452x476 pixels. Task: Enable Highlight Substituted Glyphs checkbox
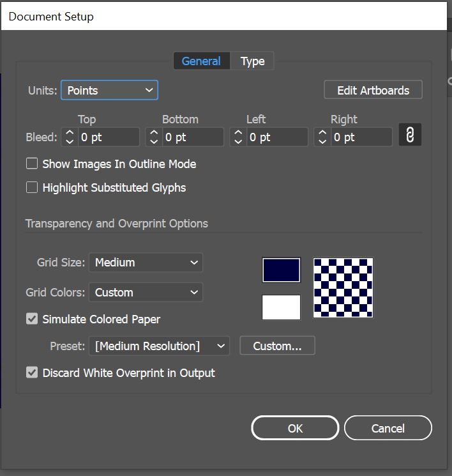(x=32, y=187)
